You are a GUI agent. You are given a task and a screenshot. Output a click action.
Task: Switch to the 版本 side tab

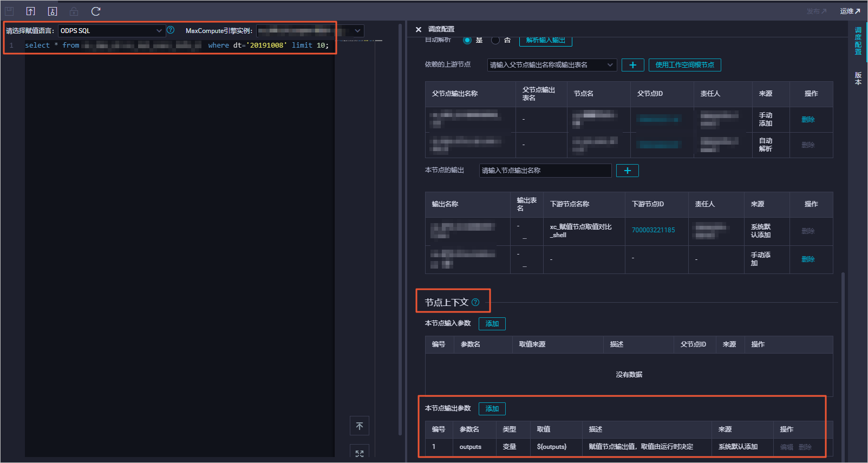point(858,79)
